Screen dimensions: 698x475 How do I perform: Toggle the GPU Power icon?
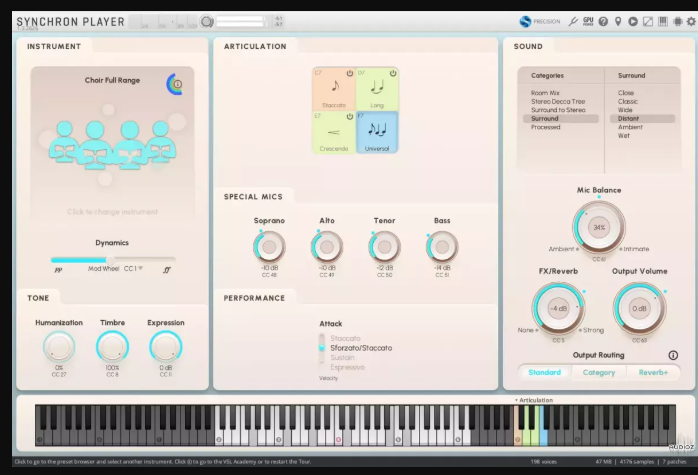click(x=588, y=21)
